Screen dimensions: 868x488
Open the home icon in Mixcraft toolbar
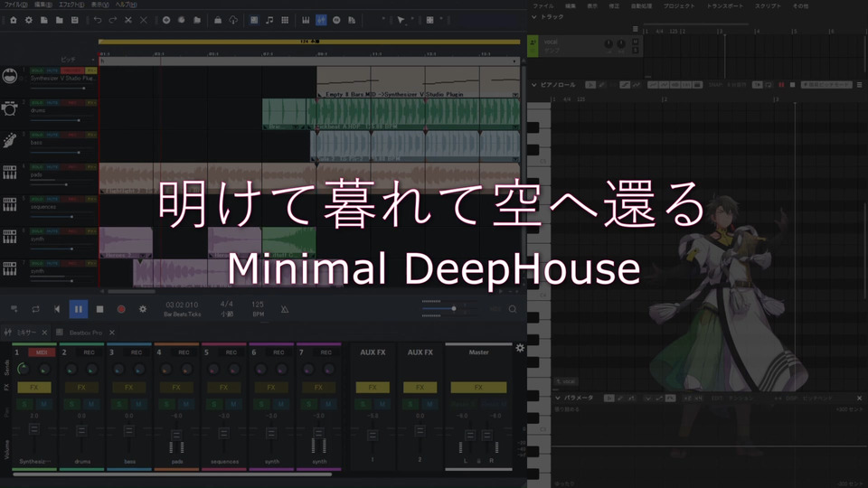[14, 20]
